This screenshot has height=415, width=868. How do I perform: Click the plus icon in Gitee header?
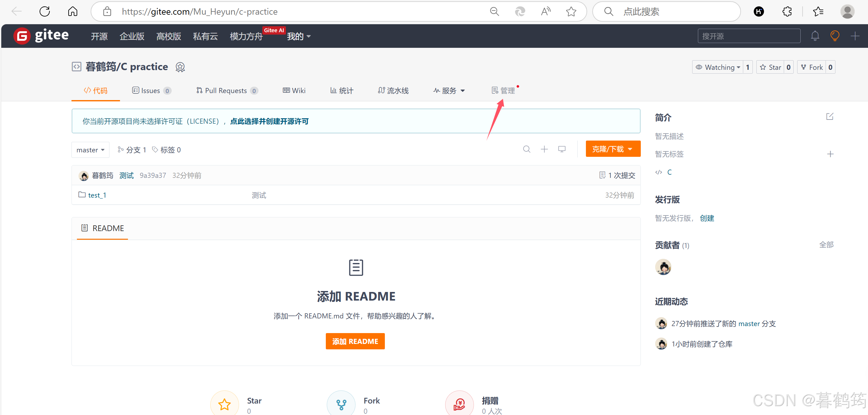pos(855,36)
